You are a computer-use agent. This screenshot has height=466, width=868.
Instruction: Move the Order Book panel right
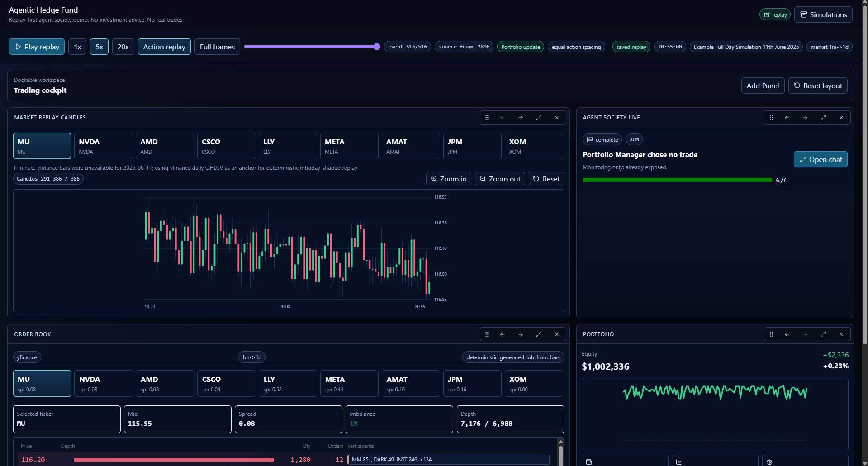(x=521, y=334)
